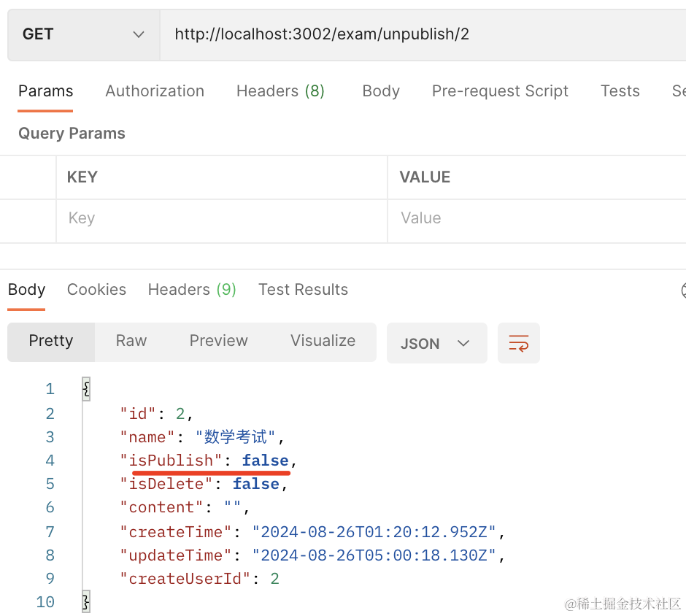Select the request Headers (8) tab
686x616 pixels.
tap(280, 91)
